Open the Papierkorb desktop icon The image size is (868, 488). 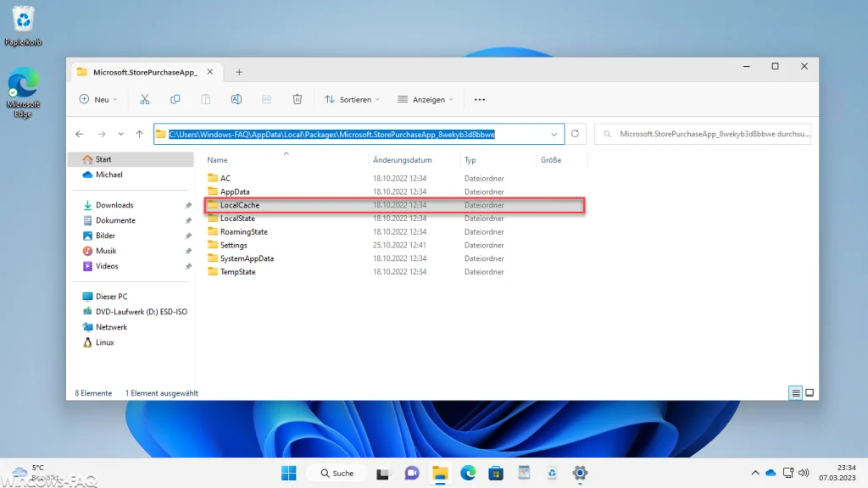23,26
